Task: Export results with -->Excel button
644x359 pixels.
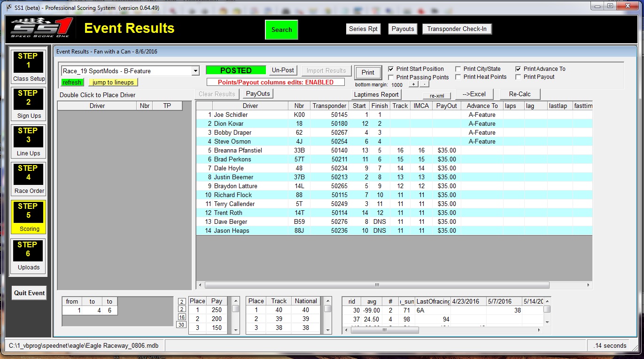Action: [x=474, y=94]
